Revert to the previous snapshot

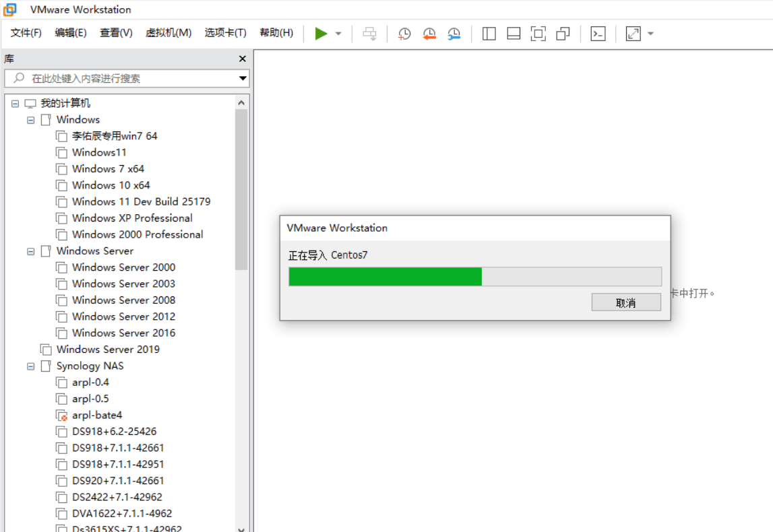pos(429,33)
